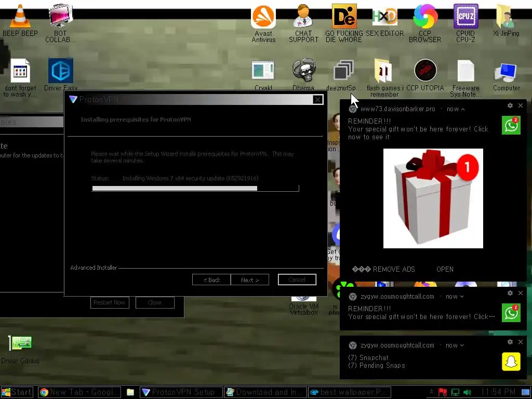Screen dimensions: 532x399
Task: Open the Dharma skull icon
Action: pos(303,71)
